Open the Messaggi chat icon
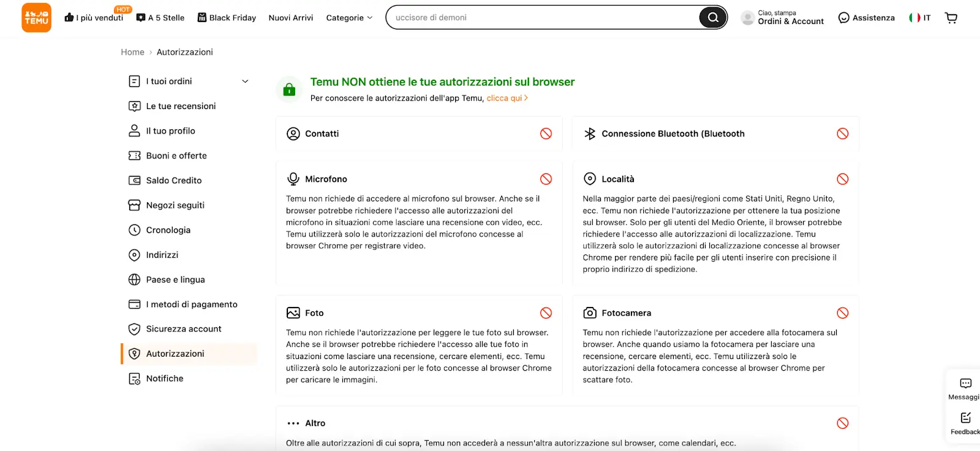Image resolution: width=980 pixels, height=451 pixels. coord(966,384)
